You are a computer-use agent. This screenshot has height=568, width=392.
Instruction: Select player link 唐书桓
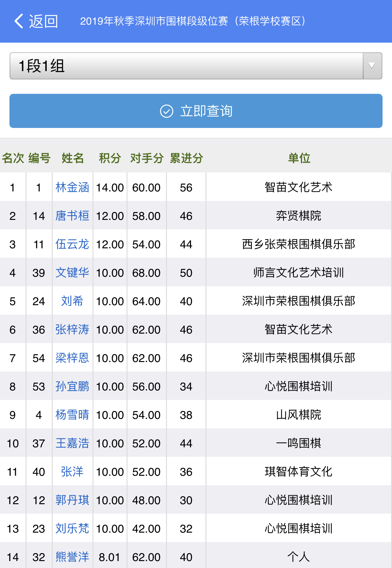[x=72, y=216]
